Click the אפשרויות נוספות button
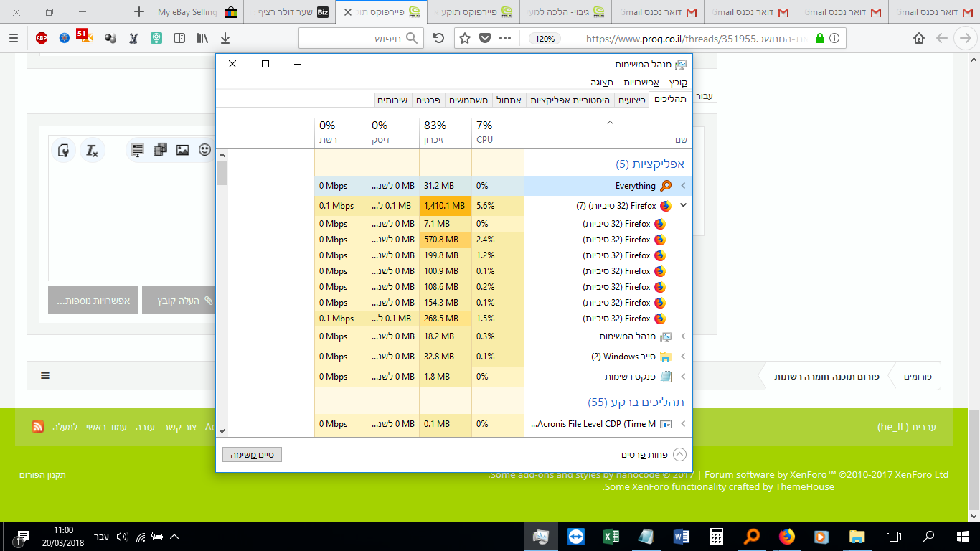The width and height of the screenshot is (980, 551). coord(93,301)
